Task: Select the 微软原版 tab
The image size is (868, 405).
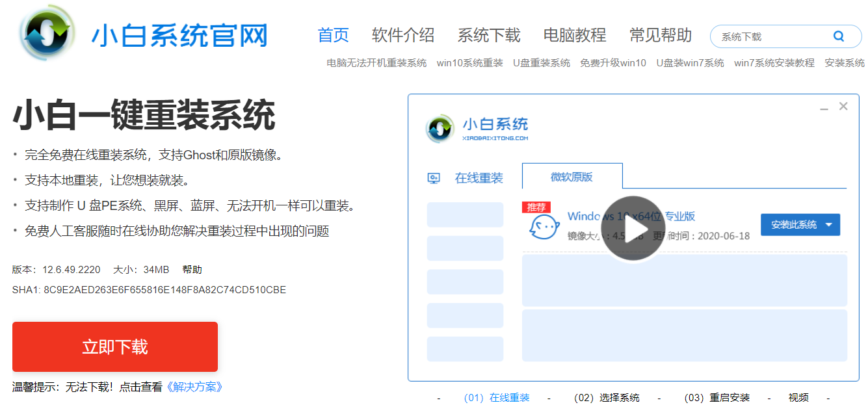Action: coord(572,177)
